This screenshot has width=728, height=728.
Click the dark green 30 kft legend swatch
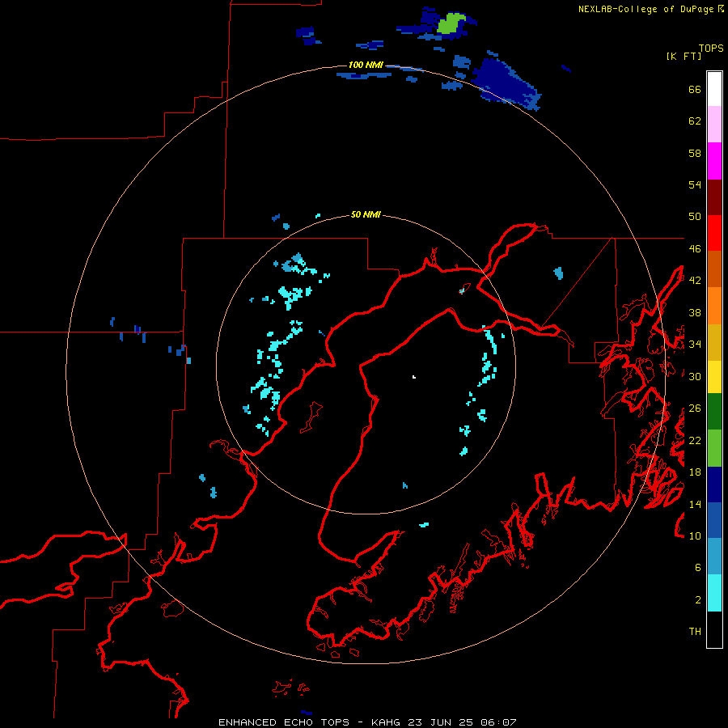[x=714, y=412]
